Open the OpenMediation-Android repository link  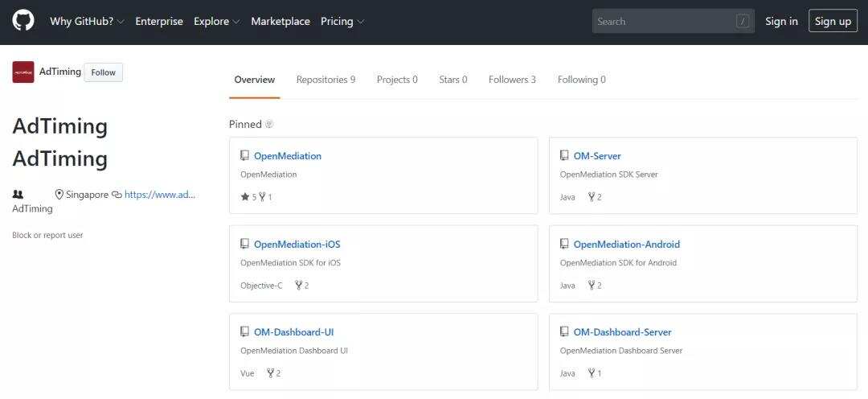point(626,245)
